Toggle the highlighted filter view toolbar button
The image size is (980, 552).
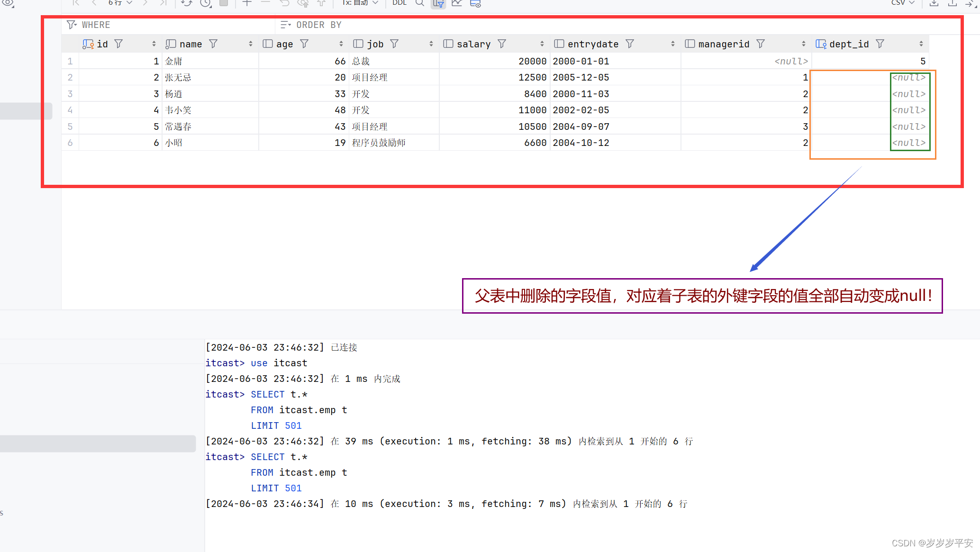click(438, 3)
